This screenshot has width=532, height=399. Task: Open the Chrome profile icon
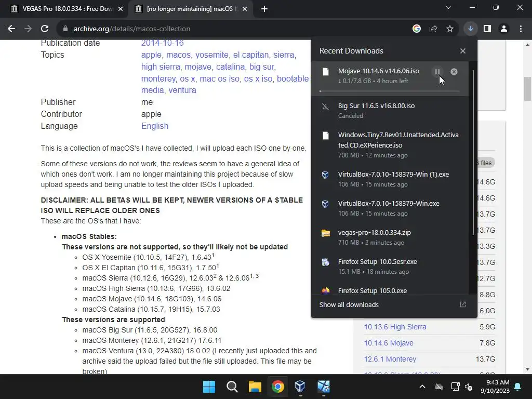[x=504, y=29]
